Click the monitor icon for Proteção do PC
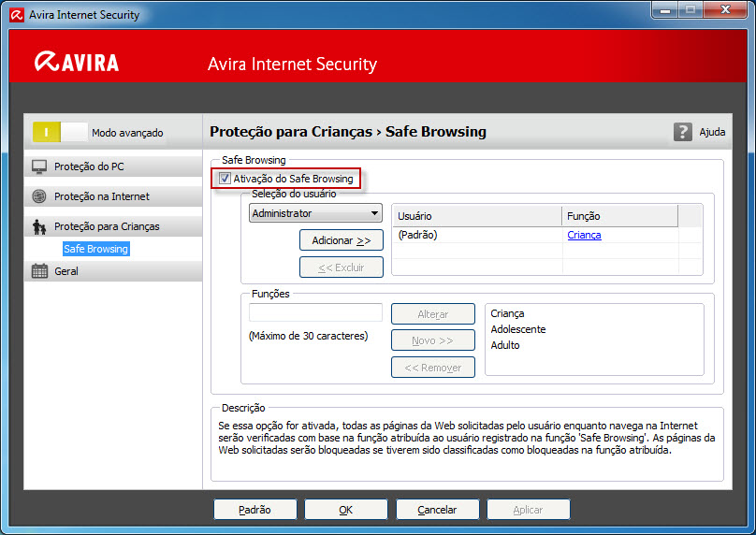Viewport: 756px width, 535px height. tap(39, 166)
